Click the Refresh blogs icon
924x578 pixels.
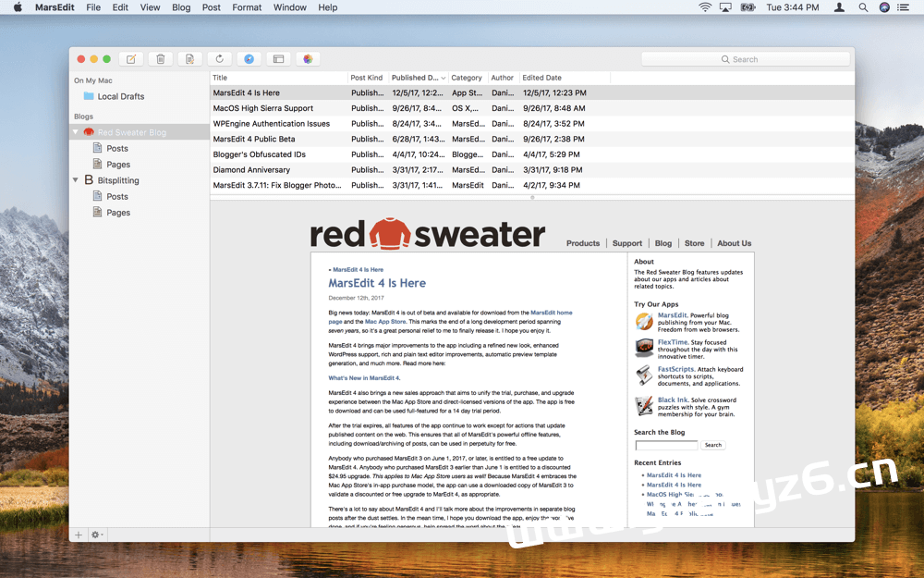pyautogui.click(x=220, y=58)
